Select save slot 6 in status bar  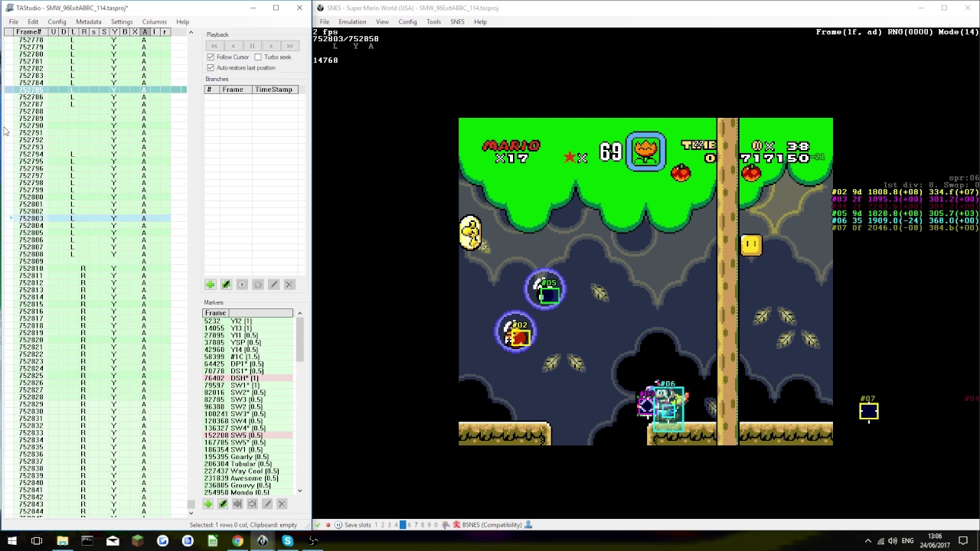tap(409, 525)
